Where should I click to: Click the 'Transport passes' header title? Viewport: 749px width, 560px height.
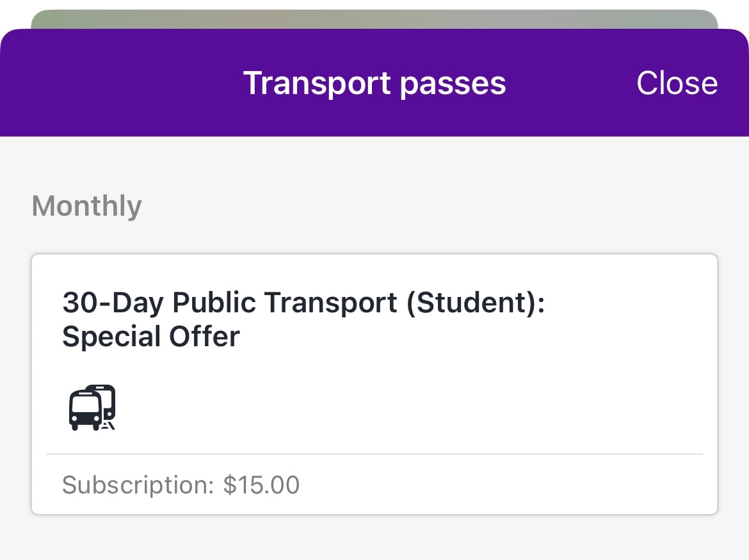[374, 83]
